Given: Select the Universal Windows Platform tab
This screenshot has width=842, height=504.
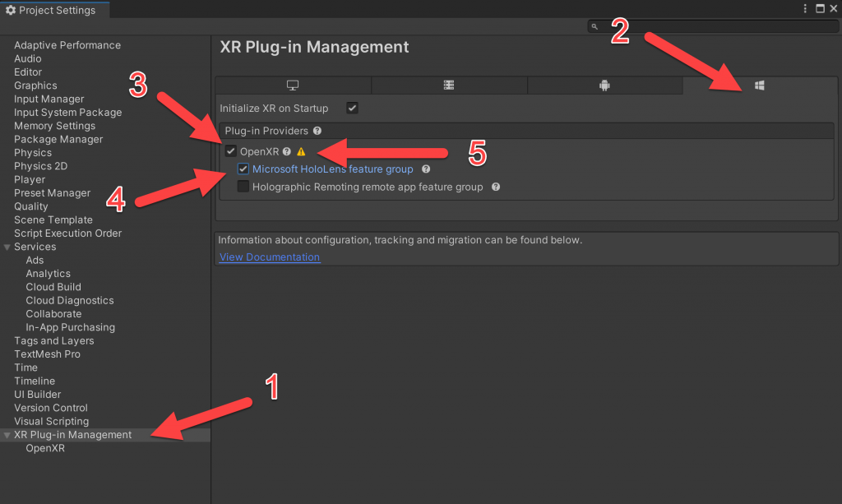Looking at the screenshot, I should 760,86.
